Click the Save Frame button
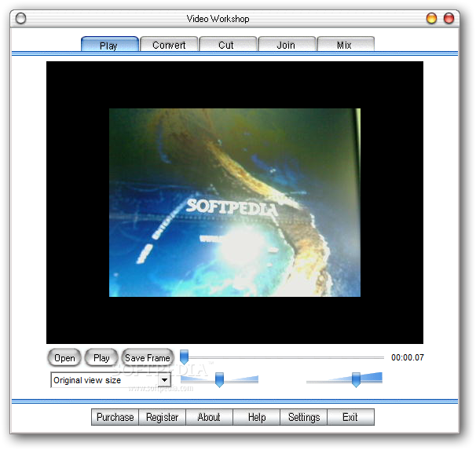 coord(148,357)
